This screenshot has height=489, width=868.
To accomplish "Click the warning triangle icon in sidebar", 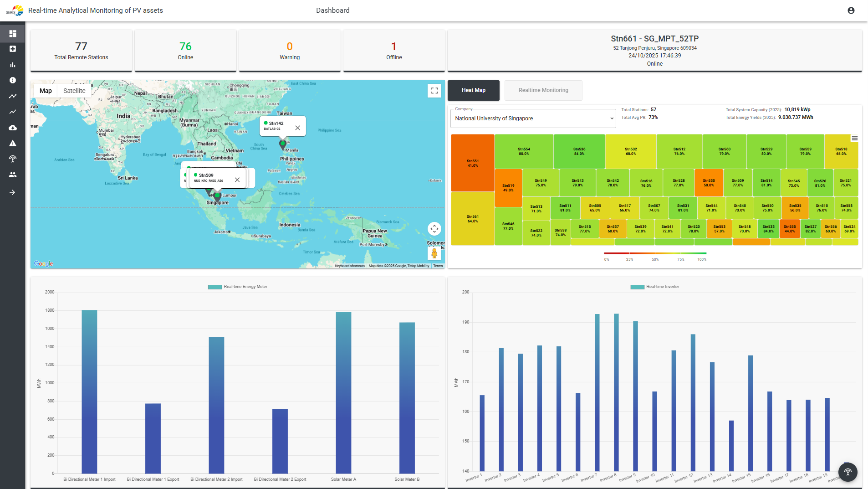I will pyautogui.click(x=13, y=143).
